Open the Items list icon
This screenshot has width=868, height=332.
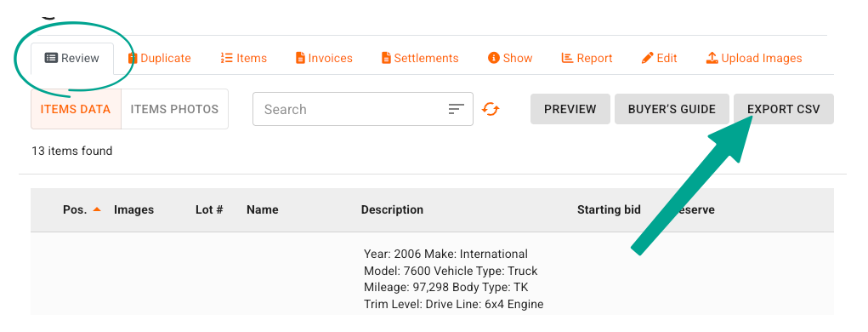[226, 58]
